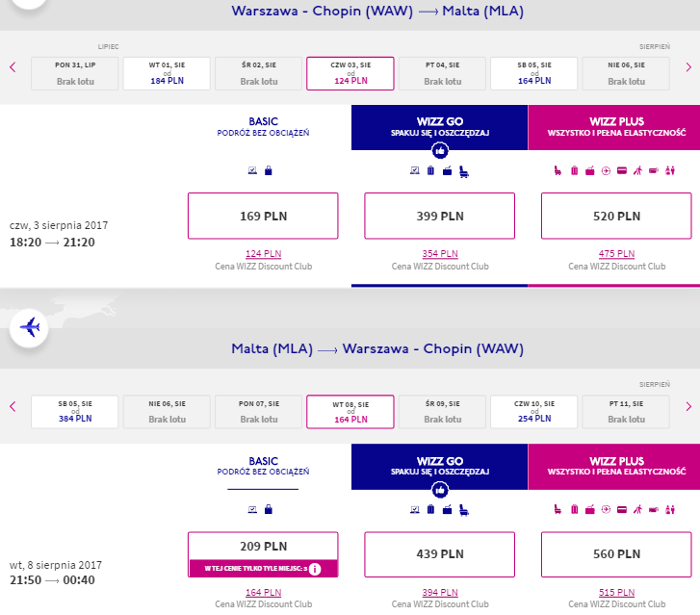Viewport: 700px width, 615px height.
Task: Select outbound date PT 04, SIE
Action: point(442,74)
